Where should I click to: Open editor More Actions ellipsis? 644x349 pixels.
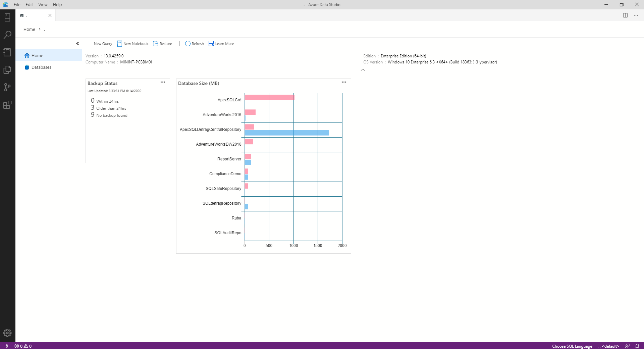click(636, 15)
